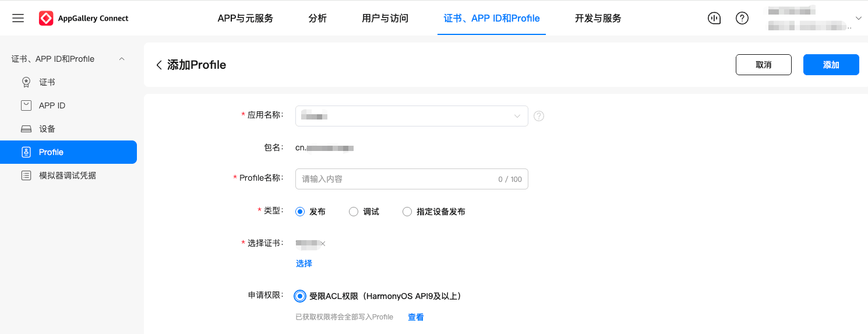Click the help icon next to 应用名称 dropdown

coord(539,116)
